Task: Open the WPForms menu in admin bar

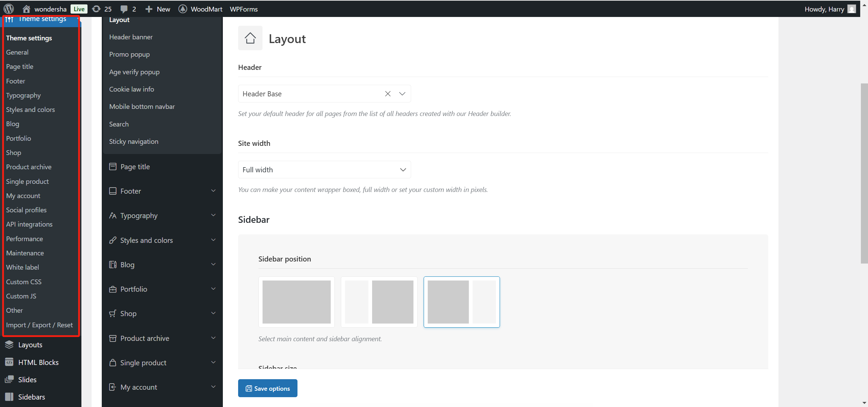Action: [244, 9]
